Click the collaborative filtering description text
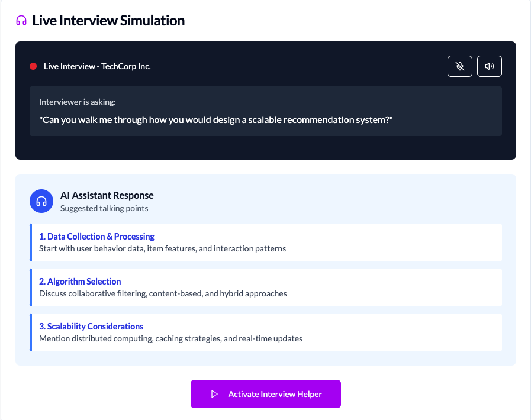The height and width of the screenshot is (420, 531). [163, 293]
